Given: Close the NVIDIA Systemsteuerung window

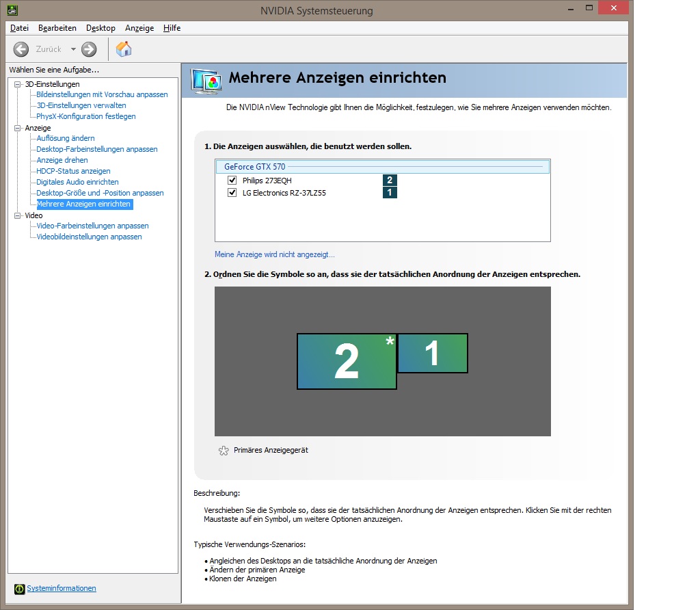Looking at the screenshot, I should click(x=613, y=8).
